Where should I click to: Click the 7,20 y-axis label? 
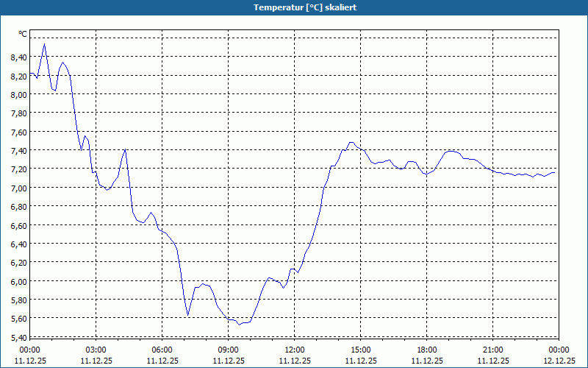click(x=19, y=169)
